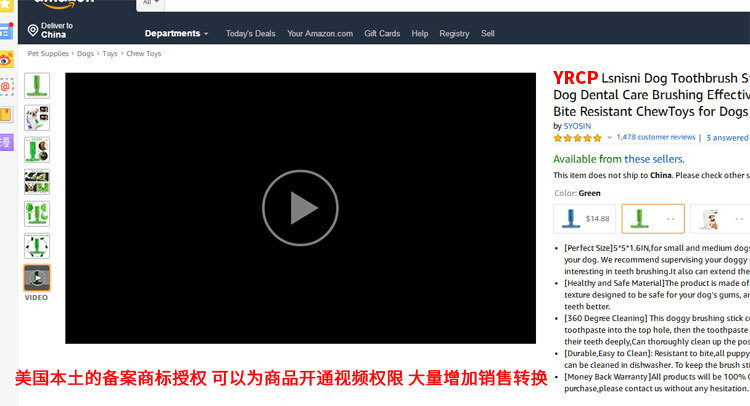Open the Registry page
This screenshot has height=406, width=750.
point(454,33)
